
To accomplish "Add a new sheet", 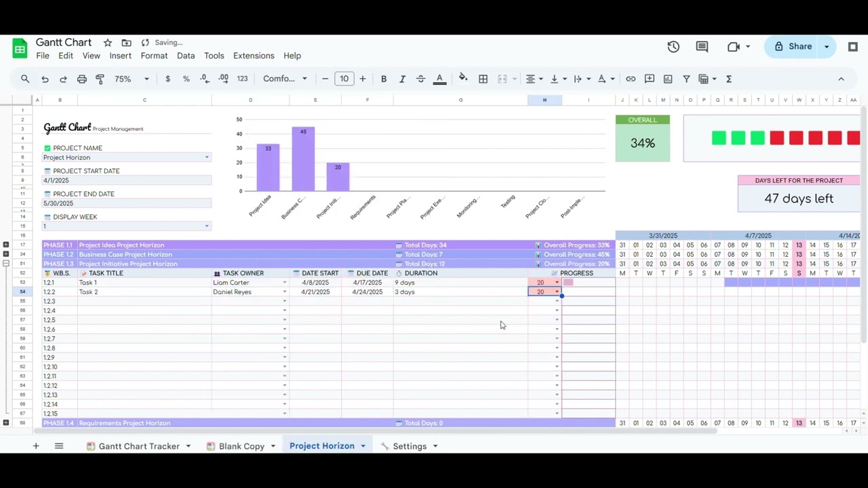I will [x=36, y=446].
